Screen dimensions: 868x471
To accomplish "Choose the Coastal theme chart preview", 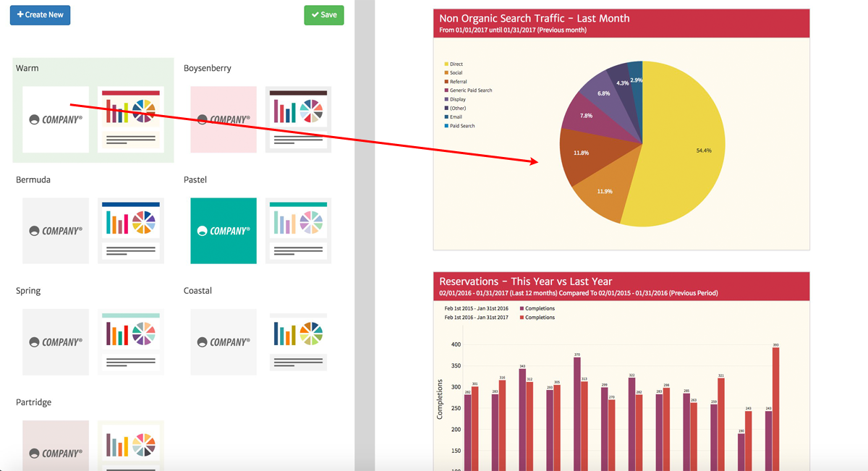I will [298, 342].
